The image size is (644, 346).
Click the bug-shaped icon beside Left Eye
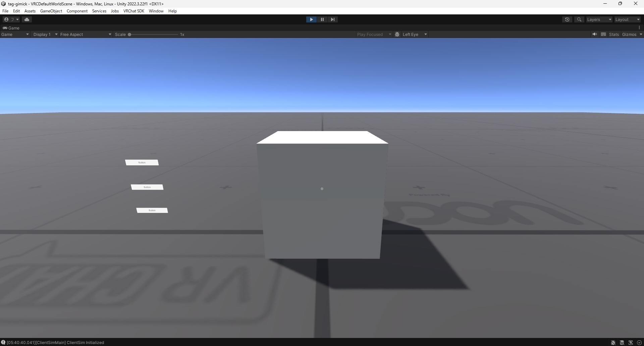pyautogui.click(x=397, y=34)
